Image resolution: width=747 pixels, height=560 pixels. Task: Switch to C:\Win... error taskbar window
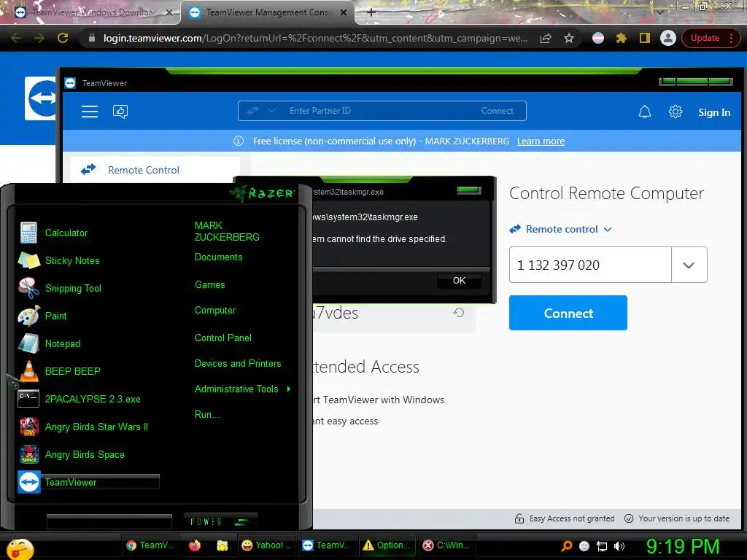[x=448, y=545]
